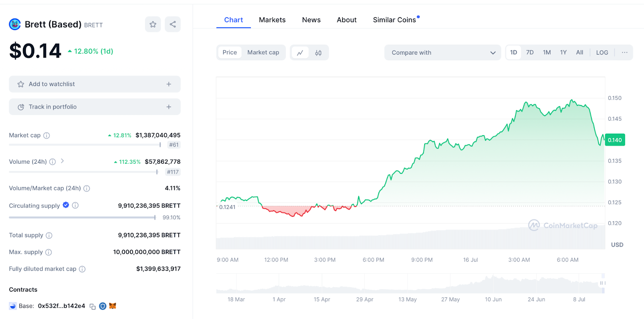644x319 pixels.
Task: Click the mini historical range chart overview
Action: pos(411,284)
